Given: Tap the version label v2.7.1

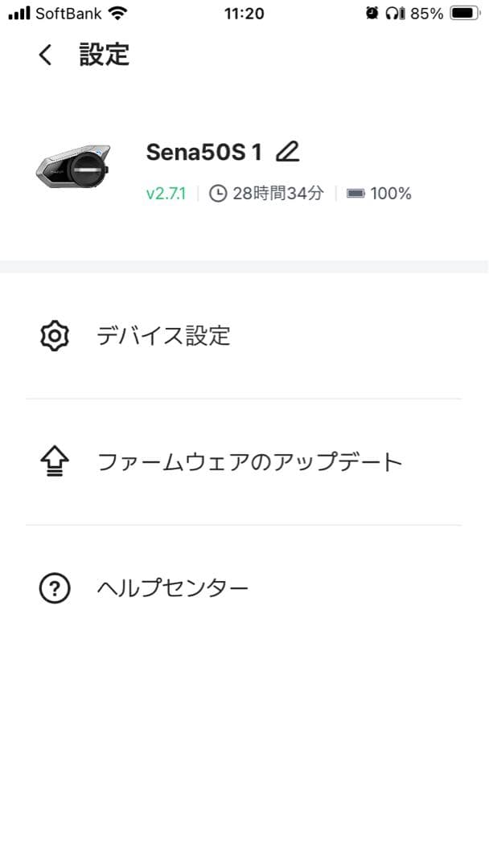Looking at the screenshot, I should pos(166,193).
